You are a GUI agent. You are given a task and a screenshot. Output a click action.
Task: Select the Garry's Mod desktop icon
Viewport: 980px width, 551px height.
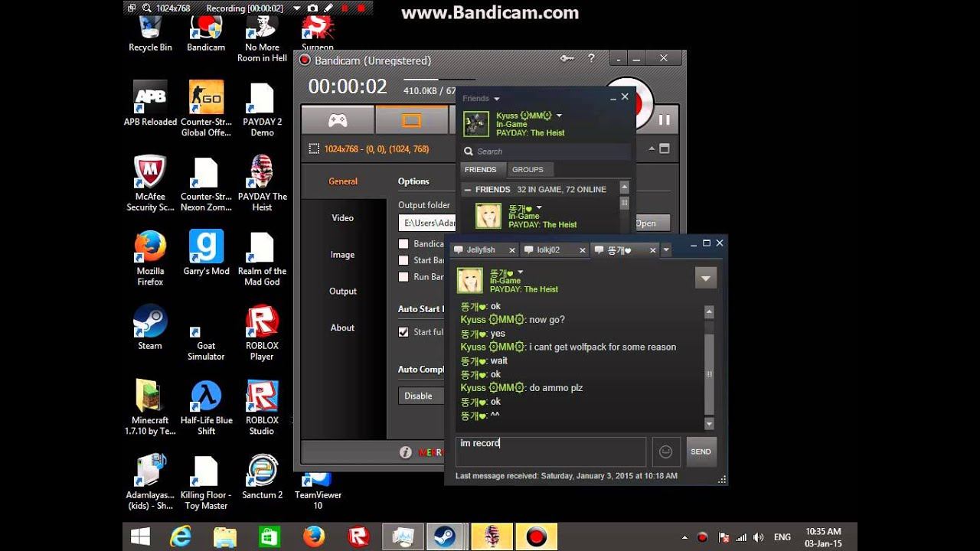pos(206,253)
